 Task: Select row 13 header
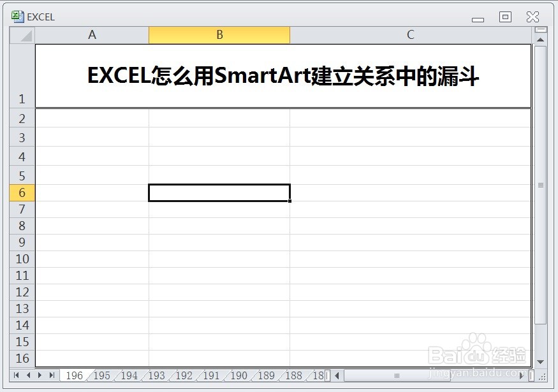coord(22,309)
